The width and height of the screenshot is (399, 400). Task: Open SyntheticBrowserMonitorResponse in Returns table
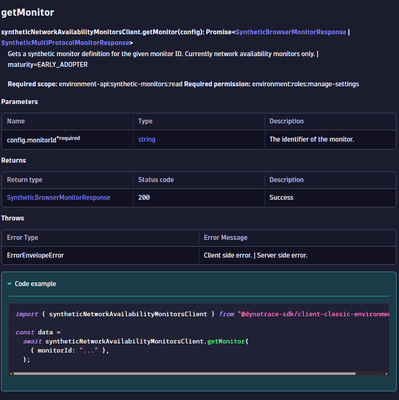tap(58, 197)
